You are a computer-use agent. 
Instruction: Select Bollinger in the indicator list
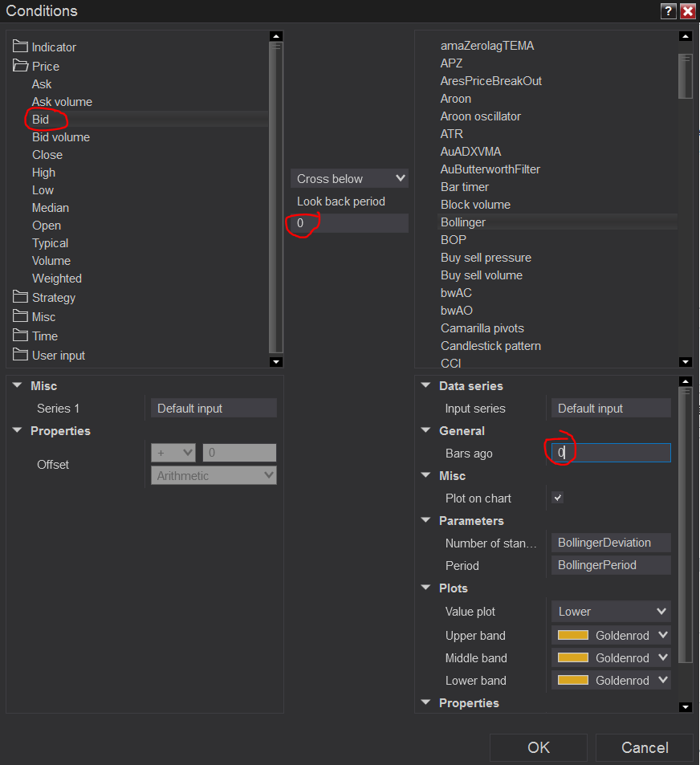pyautogui.click(x=463, y=222)
